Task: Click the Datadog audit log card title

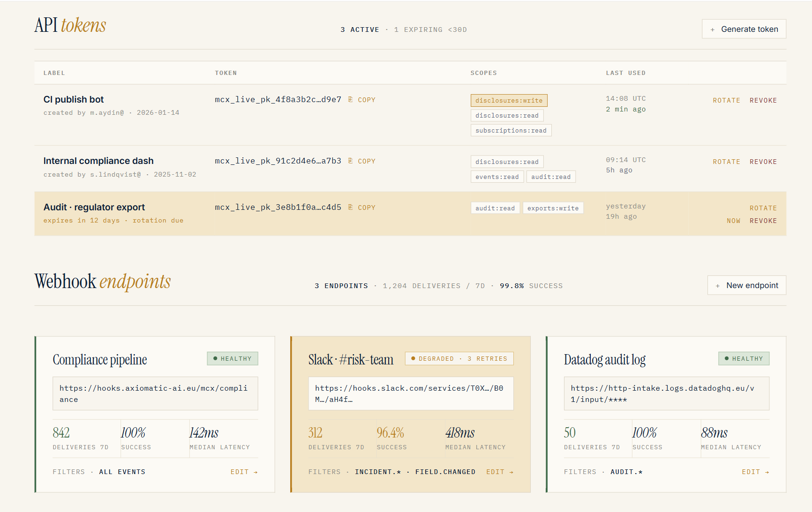Action: [605, 359]
